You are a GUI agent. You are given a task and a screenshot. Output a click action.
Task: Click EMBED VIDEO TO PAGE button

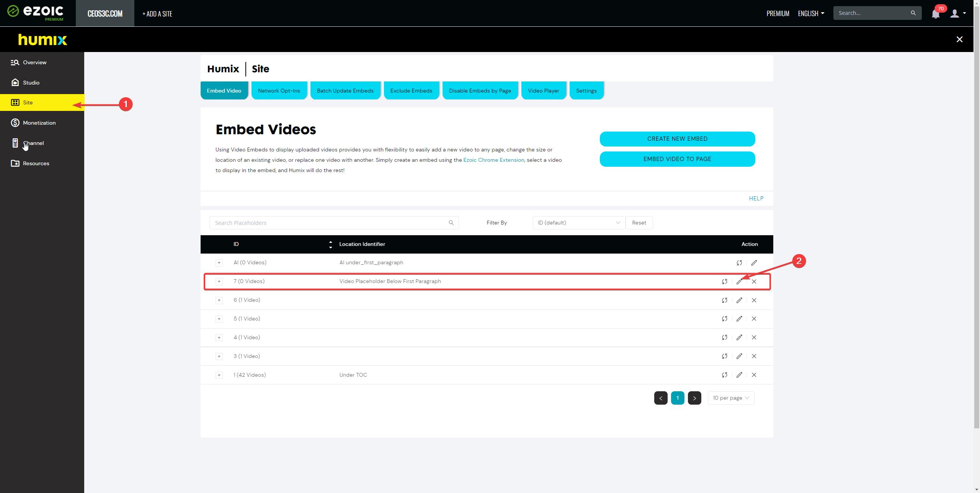coord(677,159)
